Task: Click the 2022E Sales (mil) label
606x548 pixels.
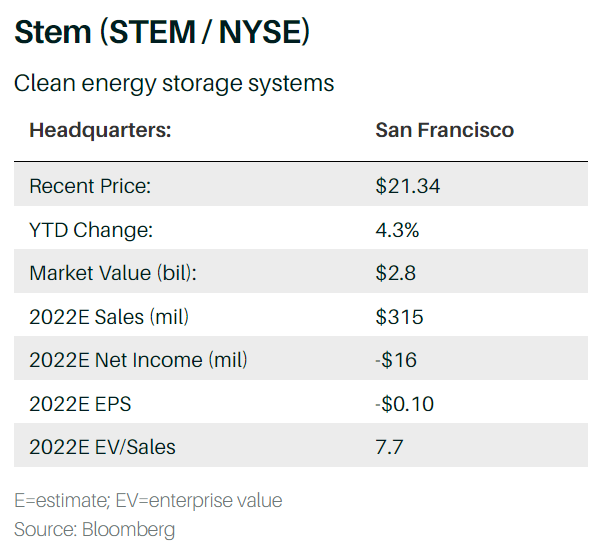Action: 109,317
